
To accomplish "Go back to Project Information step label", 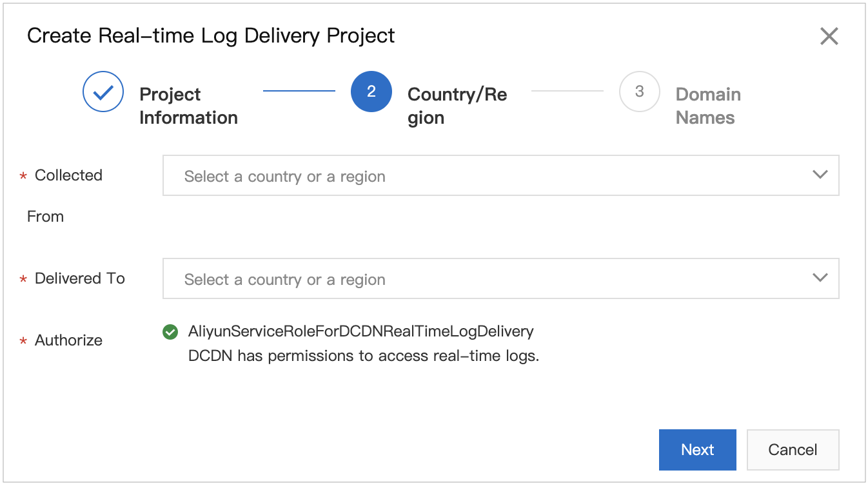I will [x=188, y=106].
